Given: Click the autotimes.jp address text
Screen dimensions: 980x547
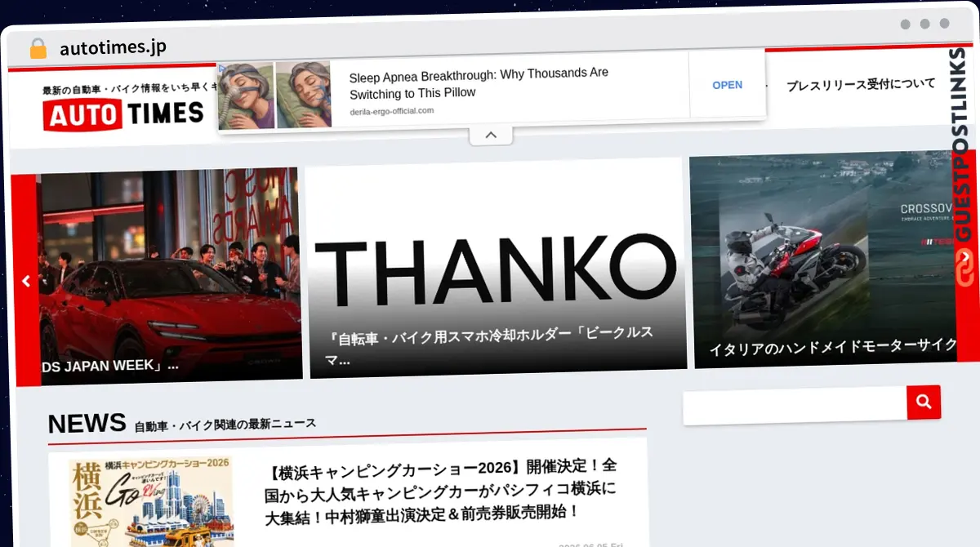Looking at the screenshot, I should 113,47.
